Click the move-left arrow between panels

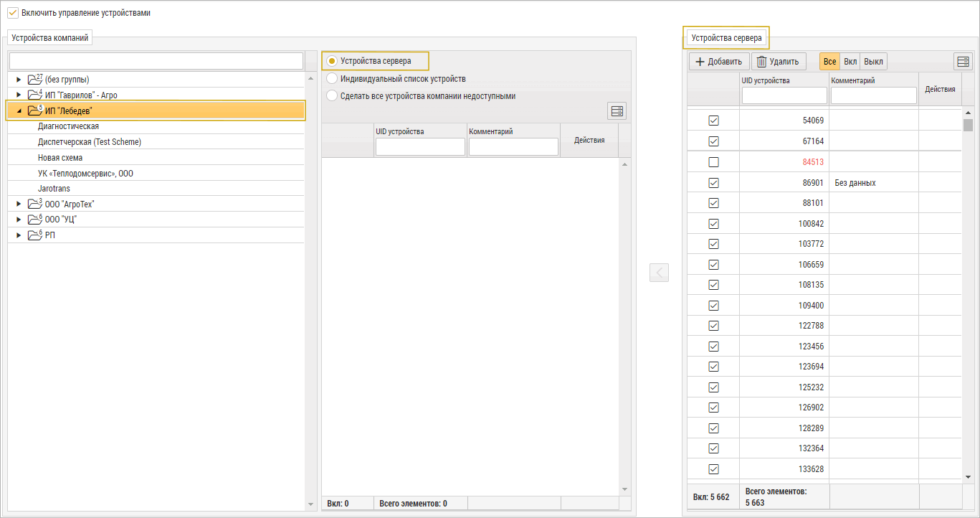pos(659,273)
